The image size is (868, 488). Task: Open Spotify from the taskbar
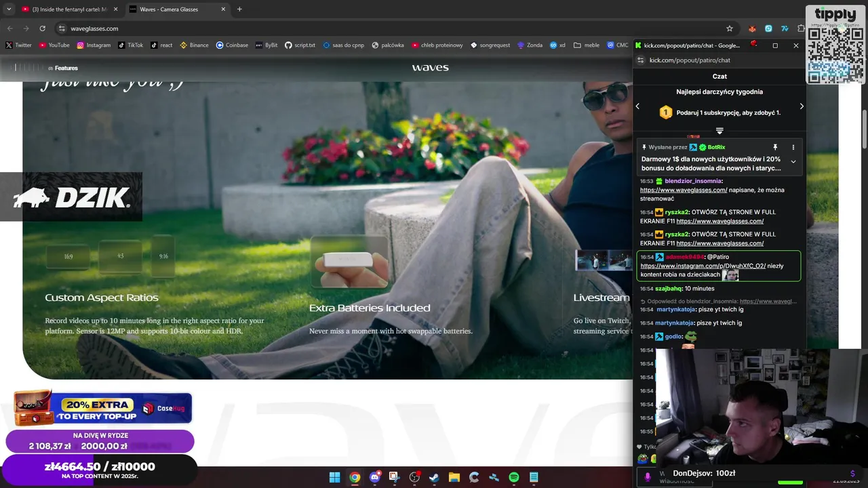point(514,477)
